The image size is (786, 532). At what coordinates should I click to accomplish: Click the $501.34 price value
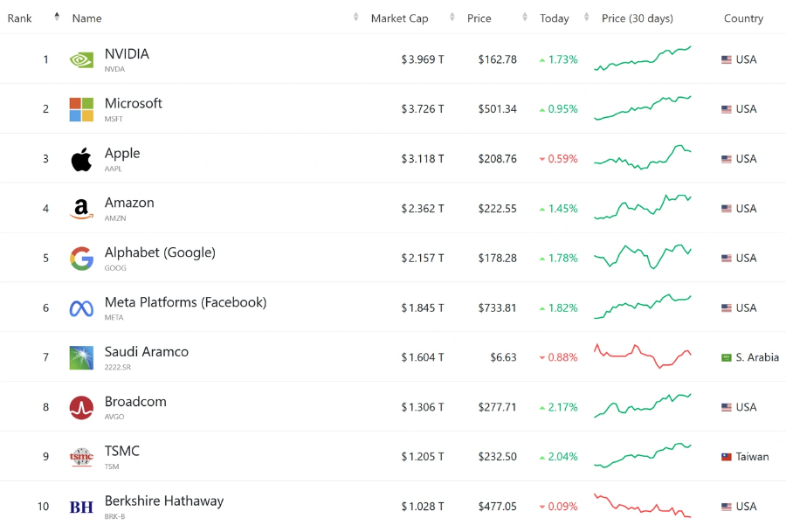point(497,109)
